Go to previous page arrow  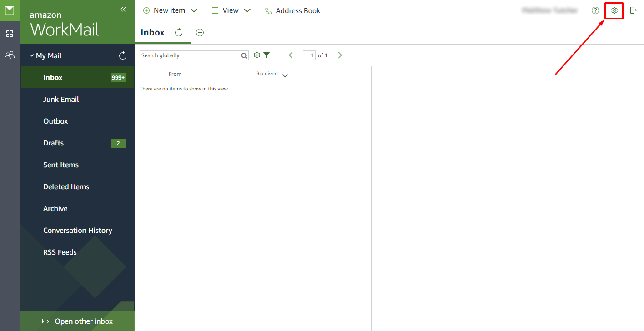click(291, 55)
